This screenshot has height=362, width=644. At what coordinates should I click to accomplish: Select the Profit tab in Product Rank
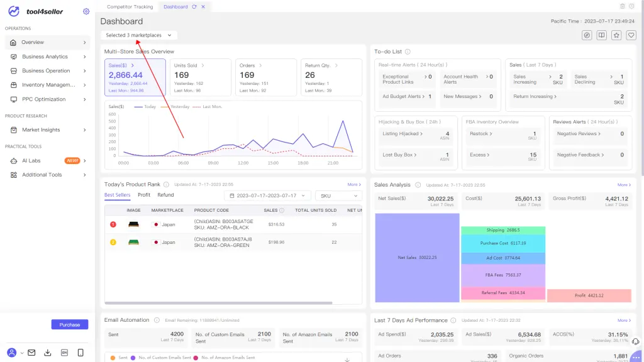144,195
